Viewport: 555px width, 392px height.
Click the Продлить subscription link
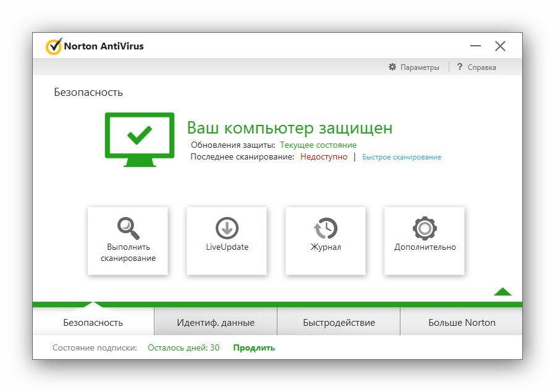tap(254, 347)
